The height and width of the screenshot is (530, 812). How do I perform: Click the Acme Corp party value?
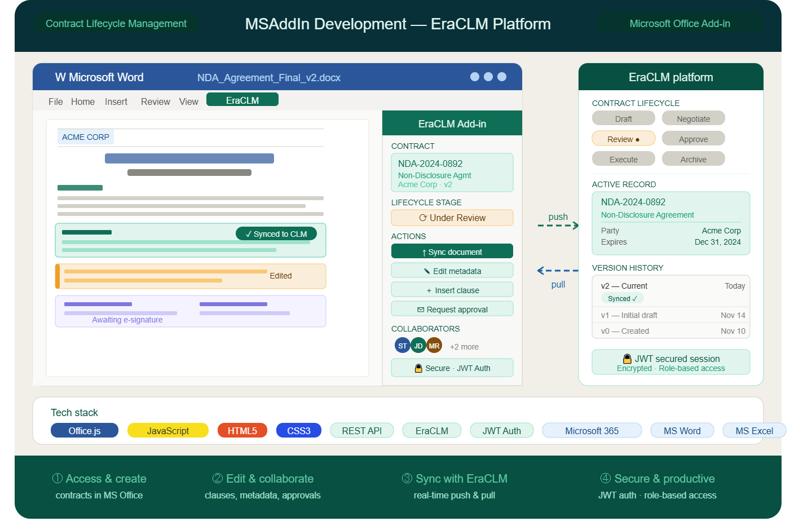(x=721, y=231)
